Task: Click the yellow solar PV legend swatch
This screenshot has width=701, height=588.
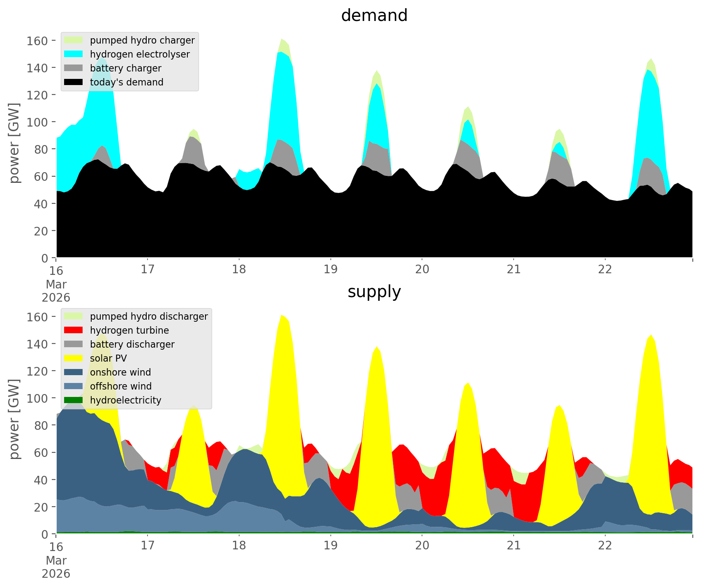Action: pyautogui.click(x=74, y=358)
